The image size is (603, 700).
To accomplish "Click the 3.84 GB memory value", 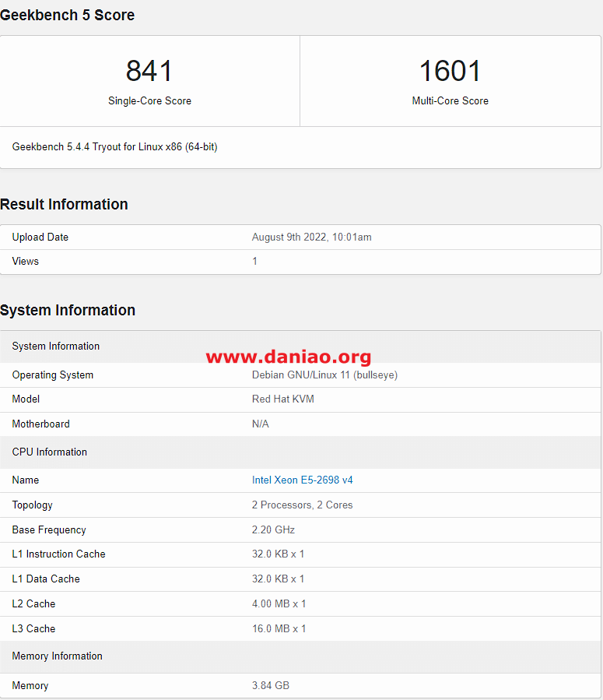I will [271, 686].
